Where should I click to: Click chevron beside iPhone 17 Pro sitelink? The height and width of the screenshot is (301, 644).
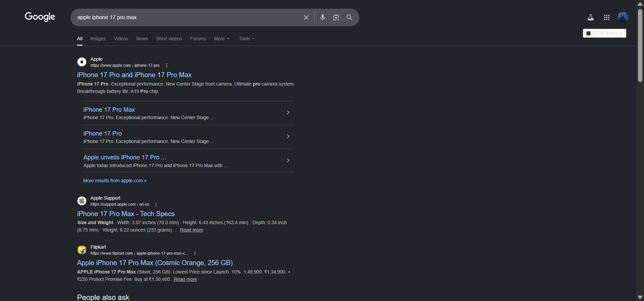(288, 136)
